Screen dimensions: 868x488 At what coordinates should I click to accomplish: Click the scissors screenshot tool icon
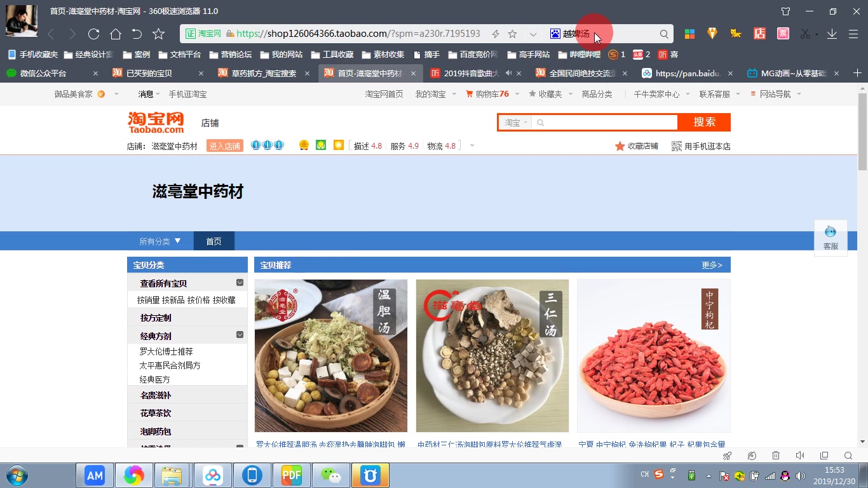point(805,34)
